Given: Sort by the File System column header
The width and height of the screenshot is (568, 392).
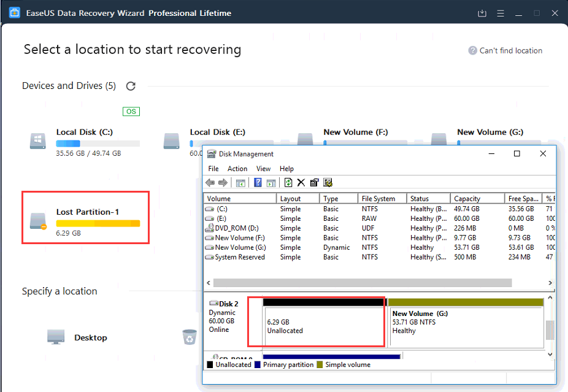Looking at the screenshot, I should point(382,199).
